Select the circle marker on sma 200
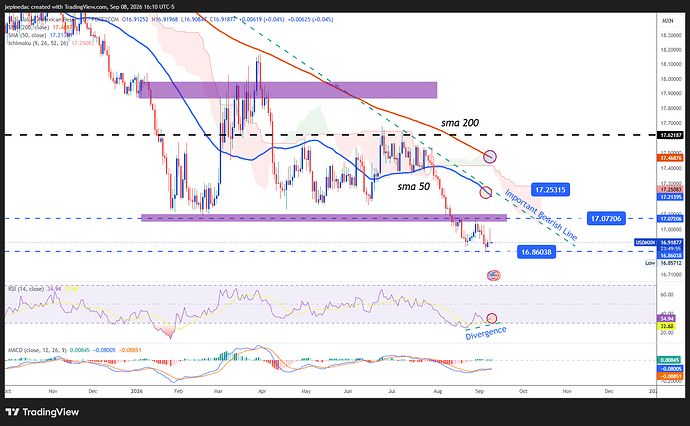Viewport: 690px width, 426px height. coord(490,156)
